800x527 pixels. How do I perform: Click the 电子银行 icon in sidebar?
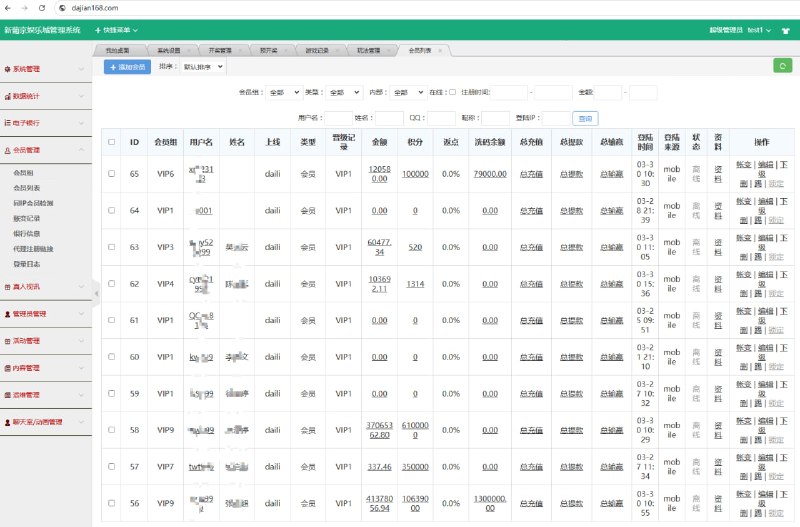(8, 123)
